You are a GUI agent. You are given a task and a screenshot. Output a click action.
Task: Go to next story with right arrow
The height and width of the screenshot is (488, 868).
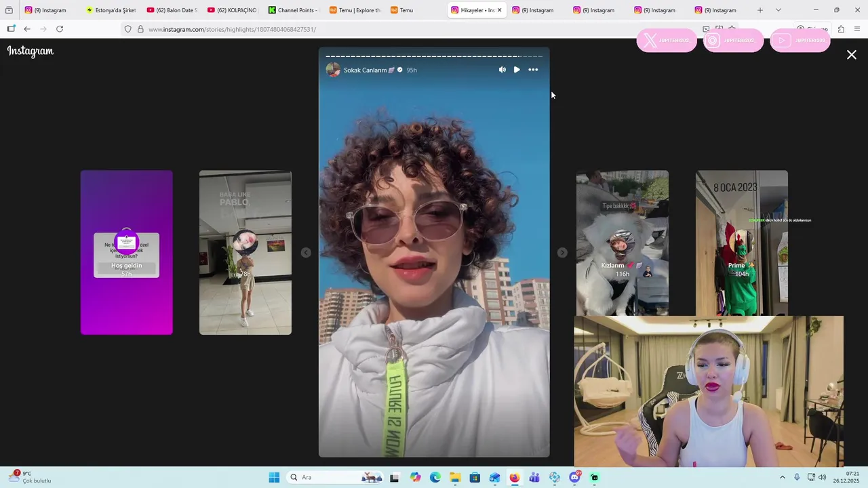pyautogui.click(x=562, y=252)
